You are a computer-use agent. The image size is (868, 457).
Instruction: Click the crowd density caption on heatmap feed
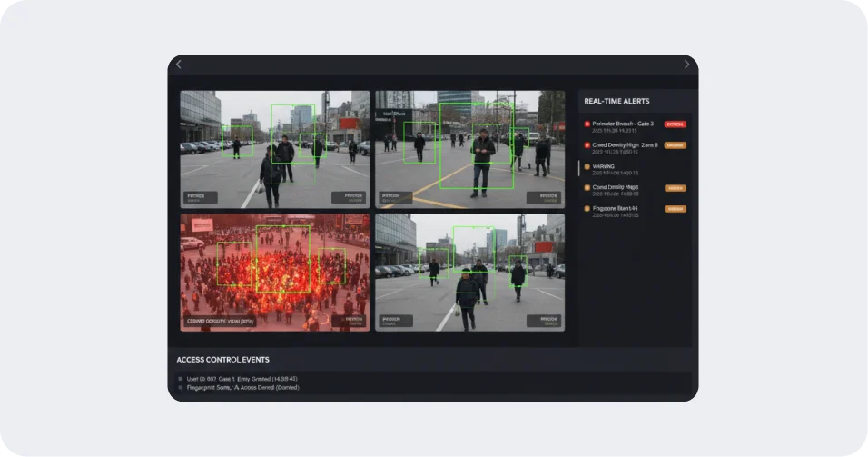pyautogui.click(x=220, y=322)
